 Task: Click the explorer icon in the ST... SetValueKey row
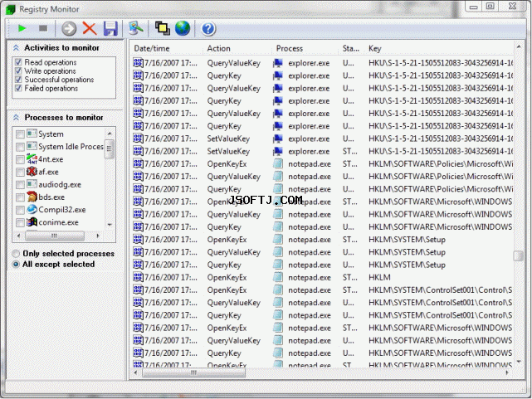[x=278, y=151]
